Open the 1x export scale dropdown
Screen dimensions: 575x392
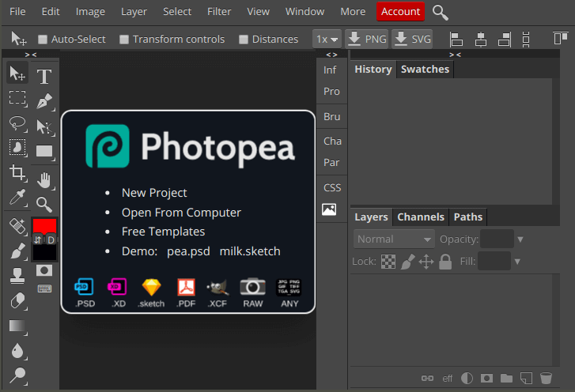[x=327, y=39]
